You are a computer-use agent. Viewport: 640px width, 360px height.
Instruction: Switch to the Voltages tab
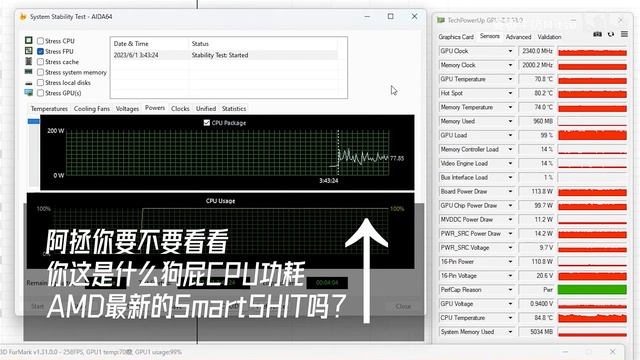127,109
